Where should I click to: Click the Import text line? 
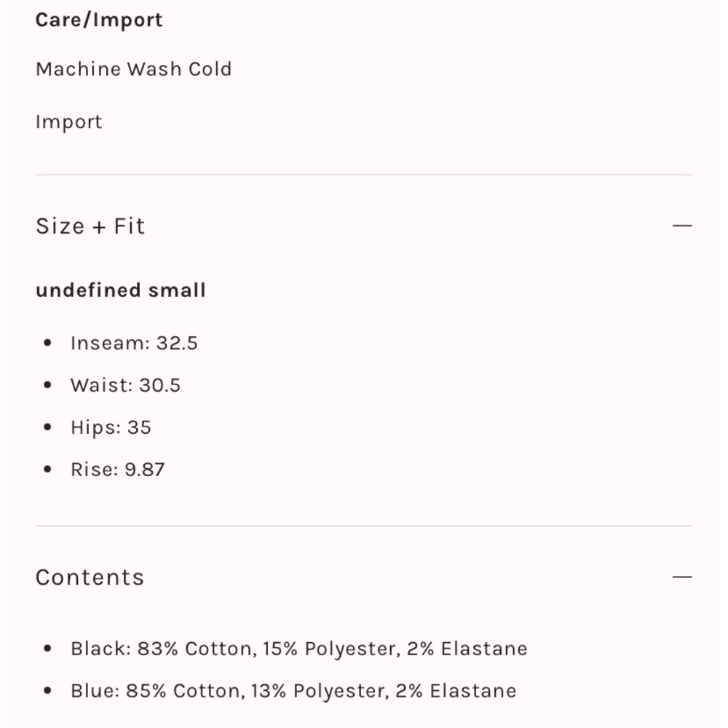click(x=68, y=122)
